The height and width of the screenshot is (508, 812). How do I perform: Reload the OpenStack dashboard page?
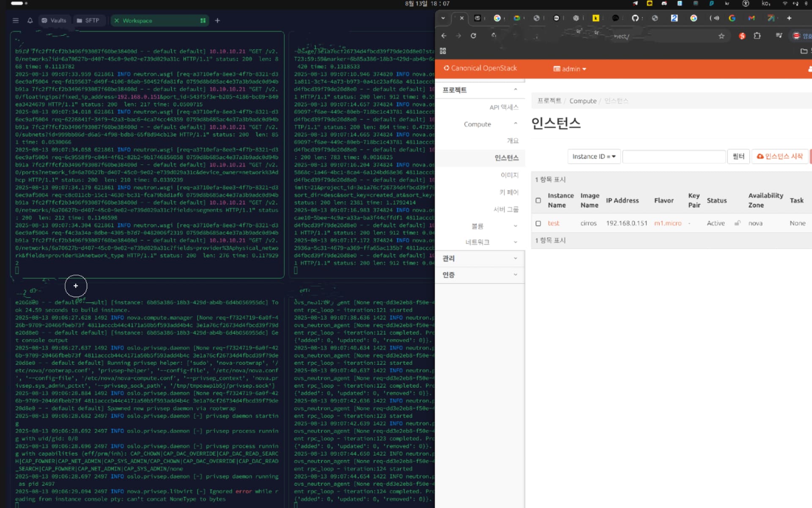coord(473,36)
